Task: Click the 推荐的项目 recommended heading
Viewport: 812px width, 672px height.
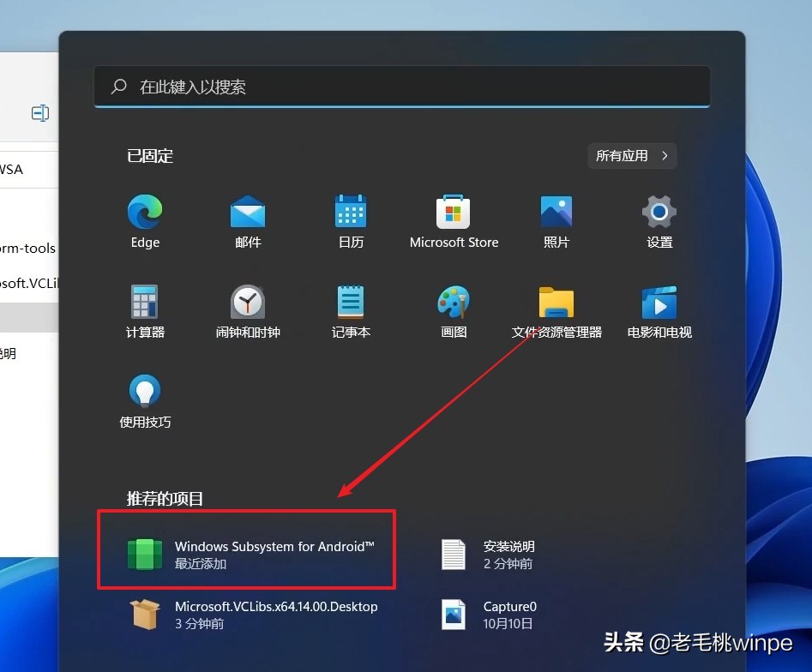Action: pos(165,499)
